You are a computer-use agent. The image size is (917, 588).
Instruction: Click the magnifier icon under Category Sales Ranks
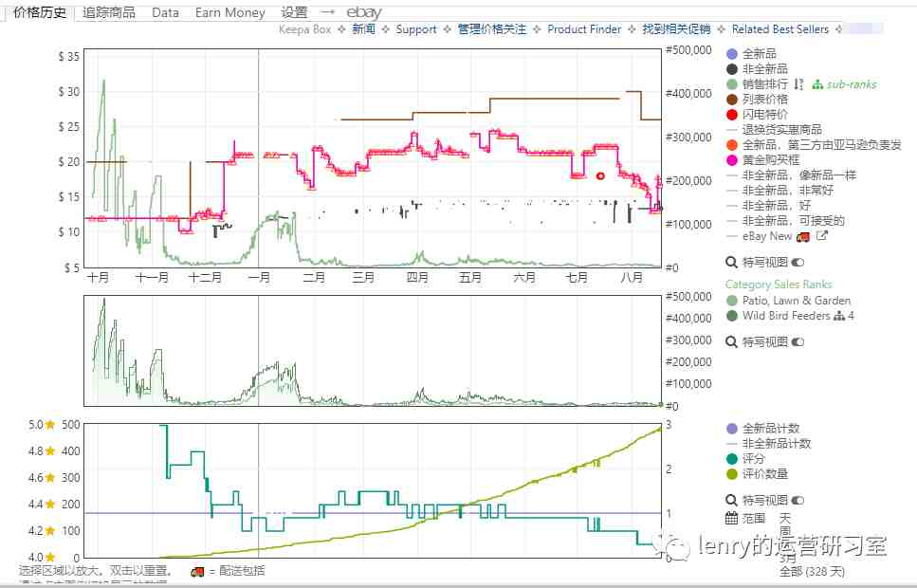[732, 341]
